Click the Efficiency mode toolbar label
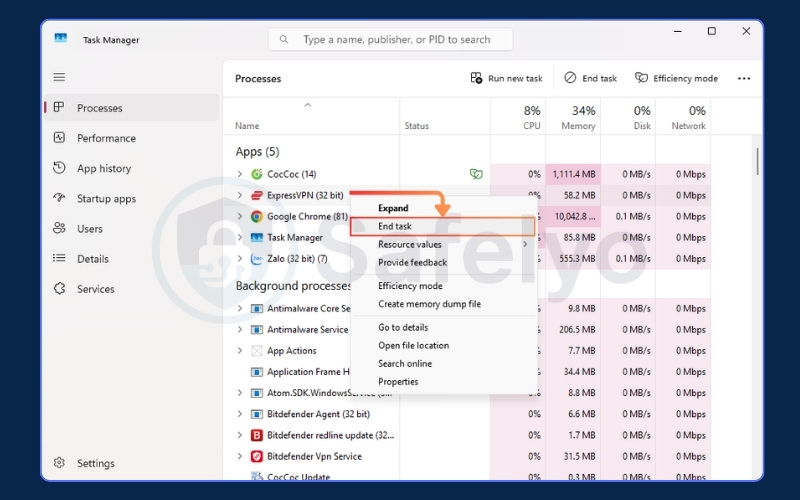 [x=685, y=79]
